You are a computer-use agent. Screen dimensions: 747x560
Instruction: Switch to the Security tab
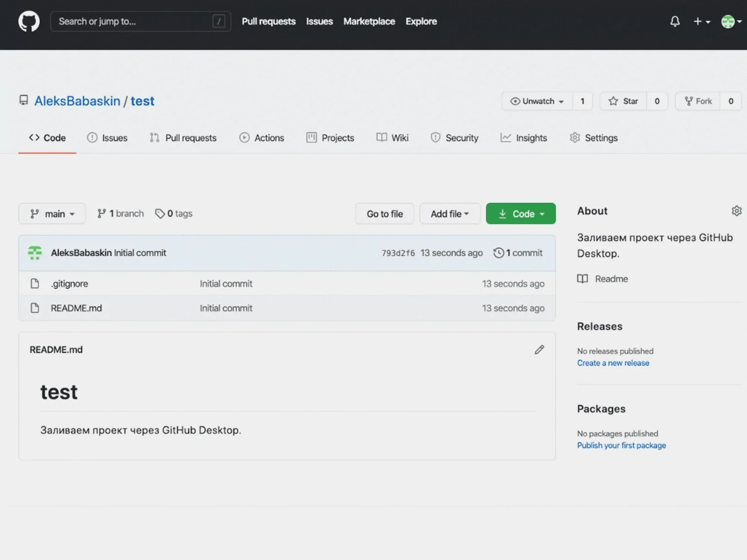tap(455, 138)
